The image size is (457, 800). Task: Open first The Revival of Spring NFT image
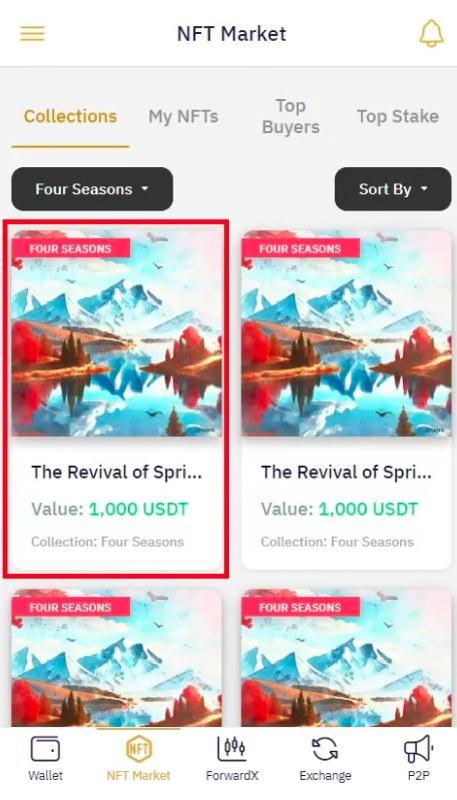pyautogui.click(x=117, y=333)
